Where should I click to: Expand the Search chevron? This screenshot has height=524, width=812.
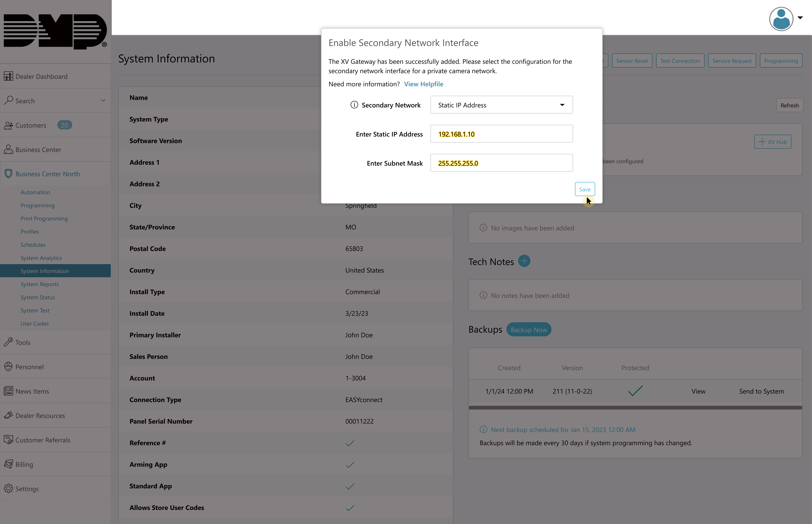pos(103,100)
